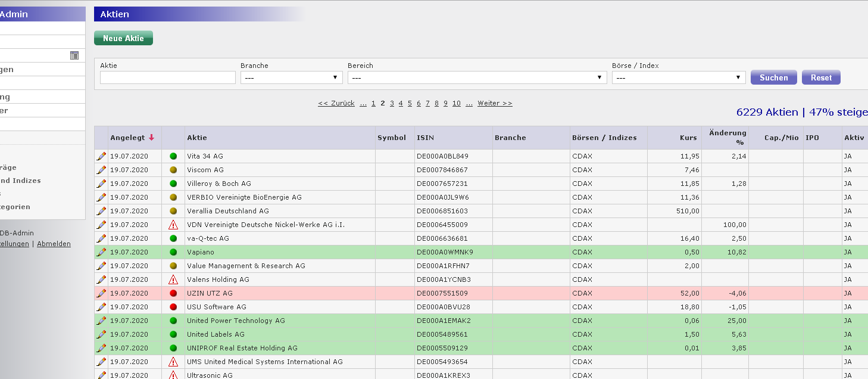This screenshot has width=868, height=379.
Task: Click the edit pencil for UZIN UTZ AG
Action: 101,293
